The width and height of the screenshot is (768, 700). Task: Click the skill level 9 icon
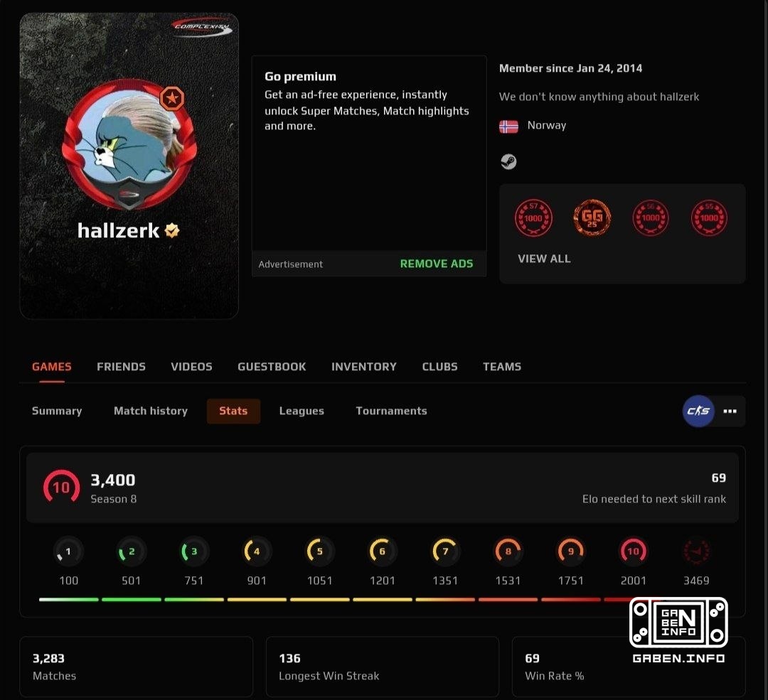click(x=570, y=551)
